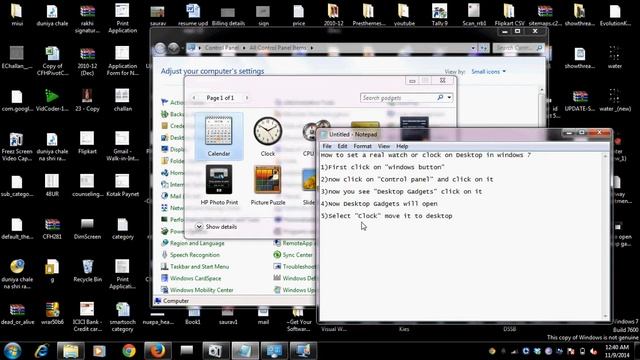
Task: Click the 'Adjust your computer's settings' heading
Action: click(212, 71)
